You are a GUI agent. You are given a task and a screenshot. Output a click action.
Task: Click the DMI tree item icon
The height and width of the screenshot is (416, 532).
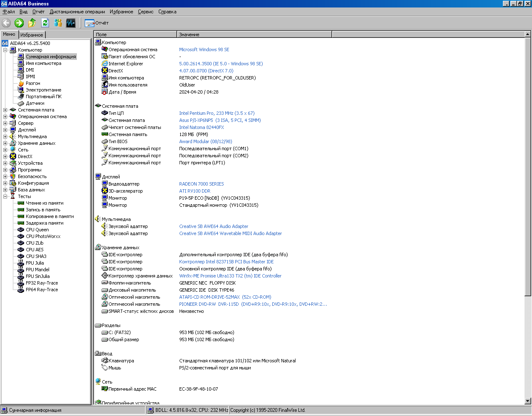(x=21, y=70)
